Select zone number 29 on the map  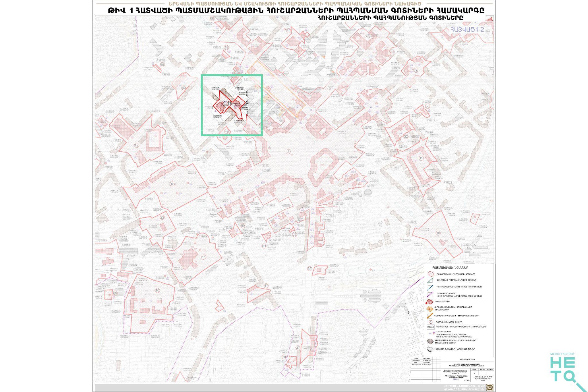[415, 70]
